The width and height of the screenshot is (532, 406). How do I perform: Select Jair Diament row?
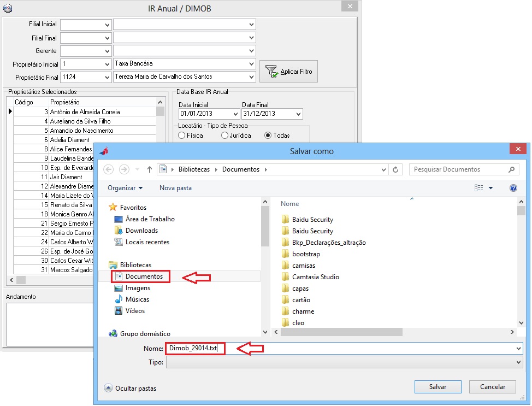pyautogui.click(x=54, y=177)
